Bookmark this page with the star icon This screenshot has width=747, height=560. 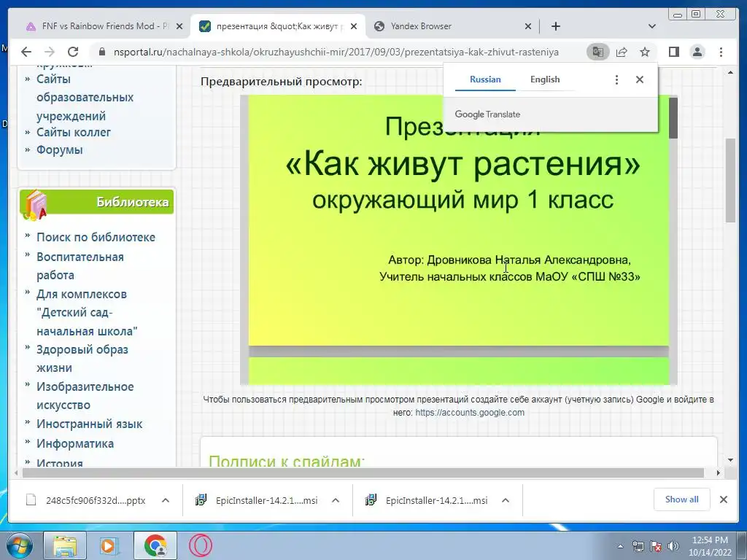coord(645,52)
